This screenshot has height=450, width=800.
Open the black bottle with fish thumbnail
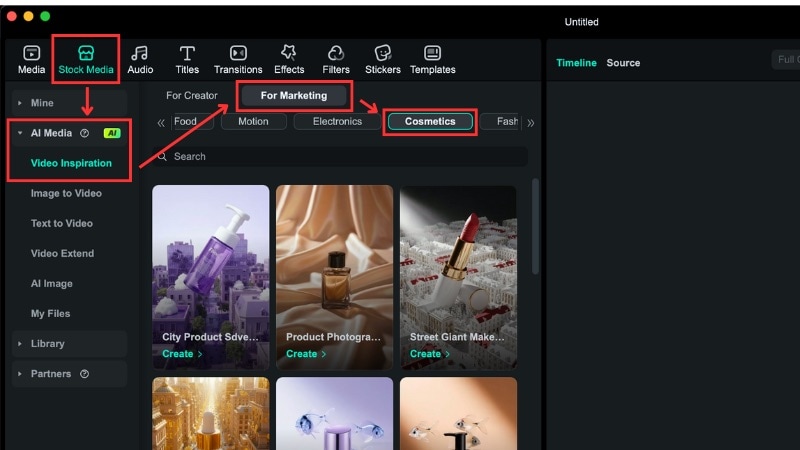(x=459, y=413)
